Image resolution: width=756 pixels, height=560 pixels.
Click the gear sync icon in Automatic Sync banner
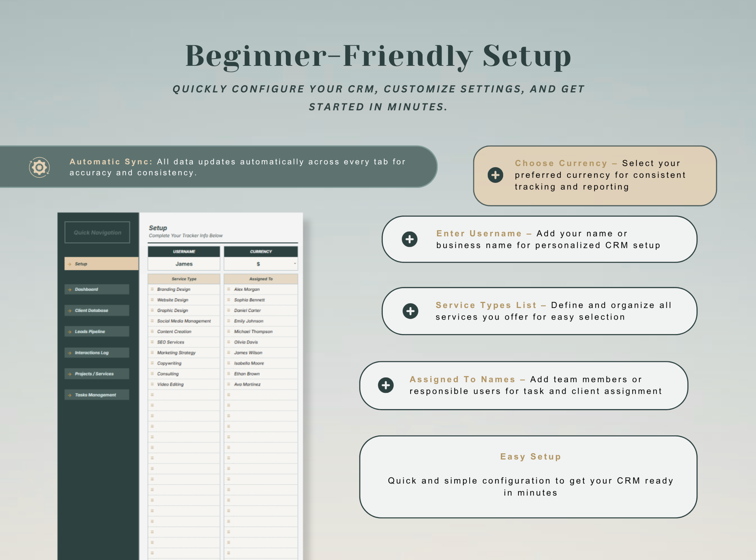point(39,167)
